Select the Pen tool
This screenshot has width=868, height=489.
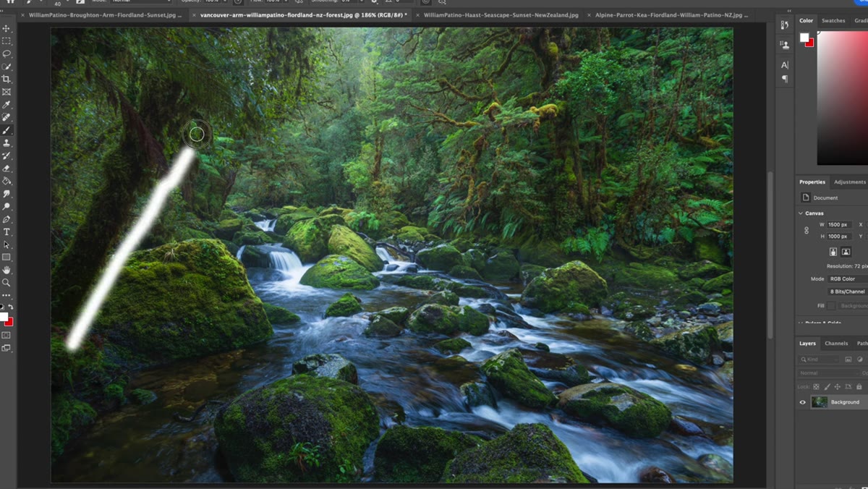7,219
